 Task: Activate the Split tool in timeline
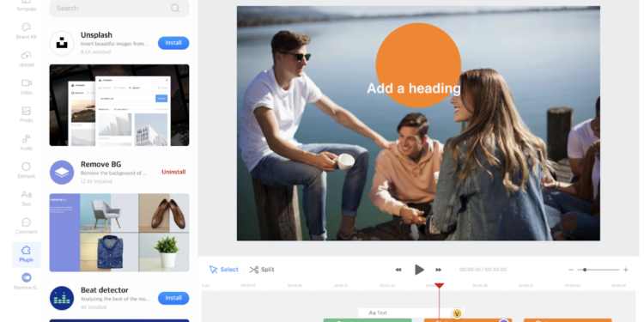click(262, 270)
